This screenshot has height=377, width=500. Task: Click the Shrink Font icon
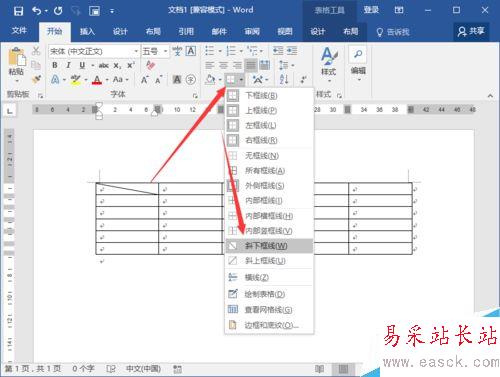click(x=159, y=80)
